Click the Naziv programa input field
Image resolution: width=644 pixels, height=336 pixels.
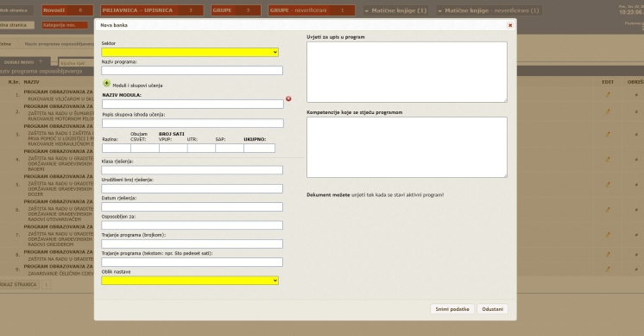[x=192, y=71]
